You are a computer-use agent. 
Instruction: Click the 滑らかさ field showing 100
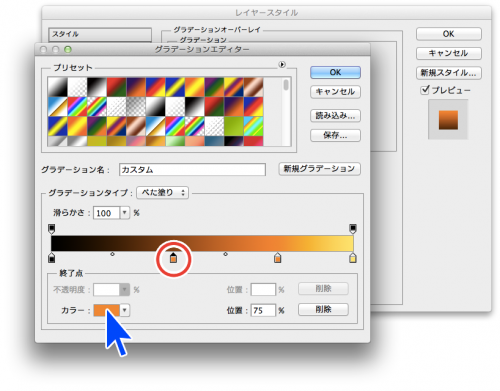pos(107,213)
